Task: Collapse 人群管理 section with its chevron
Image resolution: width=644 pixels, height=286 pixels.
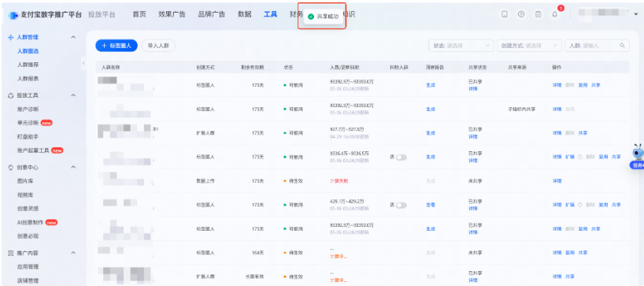Action: 73,37
